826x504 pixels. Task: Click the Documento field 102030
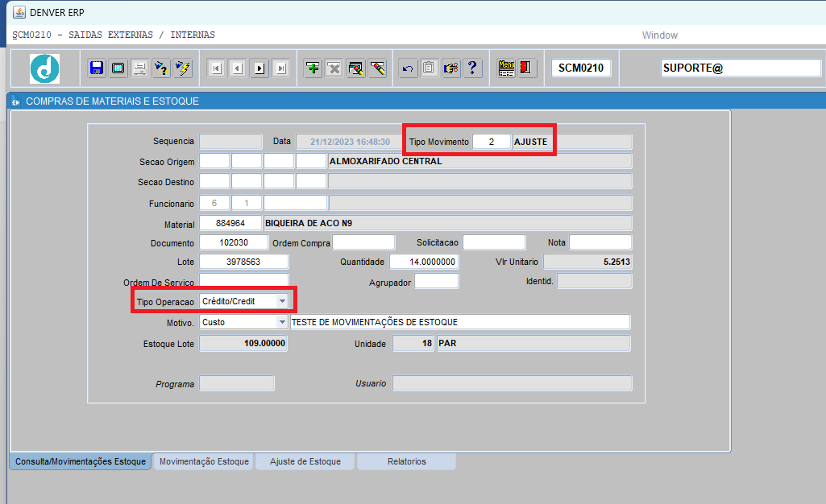pyautogui.click(x=234, y=242)
